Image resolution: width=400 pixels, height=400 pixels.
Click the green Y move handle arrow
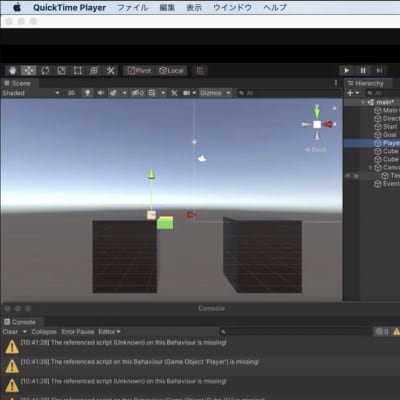[151, 174]
